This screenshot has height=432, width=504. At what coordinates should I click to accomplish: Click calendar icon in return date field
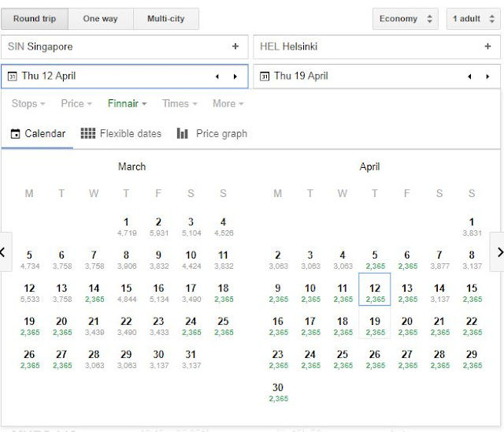point(265,76)
